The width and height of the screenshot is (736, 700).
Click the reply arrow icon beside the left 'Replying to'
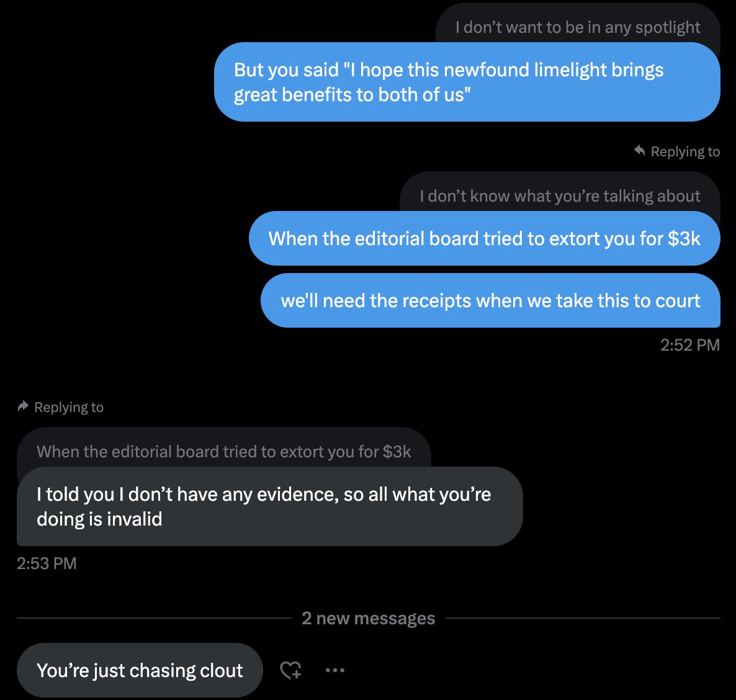pyautogui.click(x=23, y=406)
